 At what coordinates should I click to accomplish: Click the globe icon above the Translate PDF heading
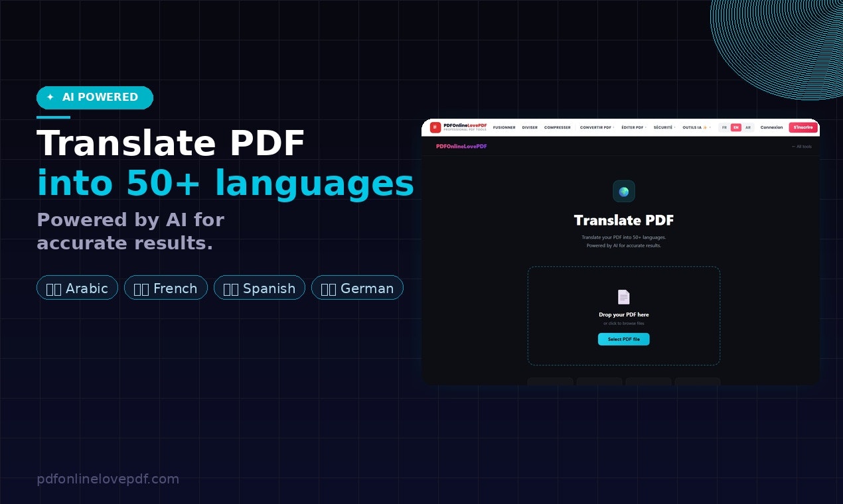624,191
